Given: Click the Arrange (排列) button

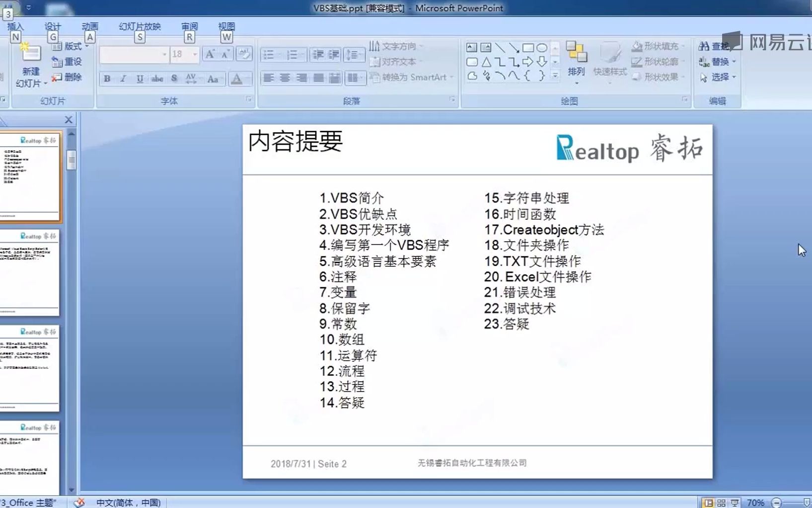Looking at the screenshot, I should 576,62.
